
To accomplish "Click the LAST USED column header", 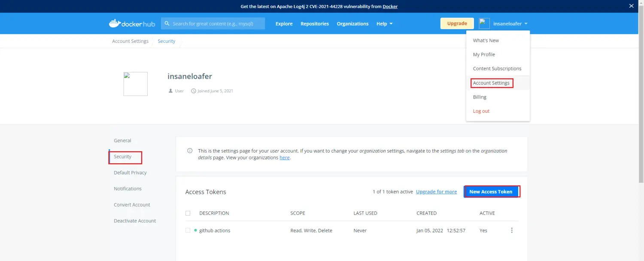I will point(365,213).
